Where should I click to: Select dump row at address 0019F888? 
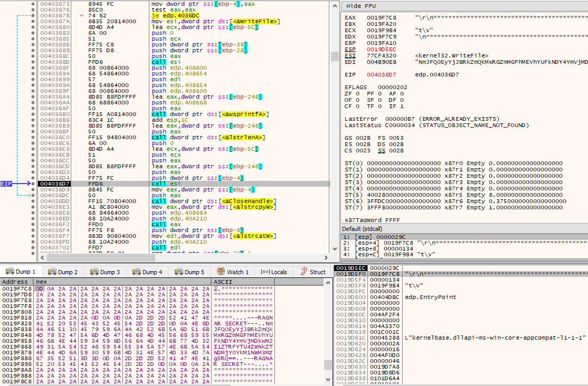pos(137,358)
